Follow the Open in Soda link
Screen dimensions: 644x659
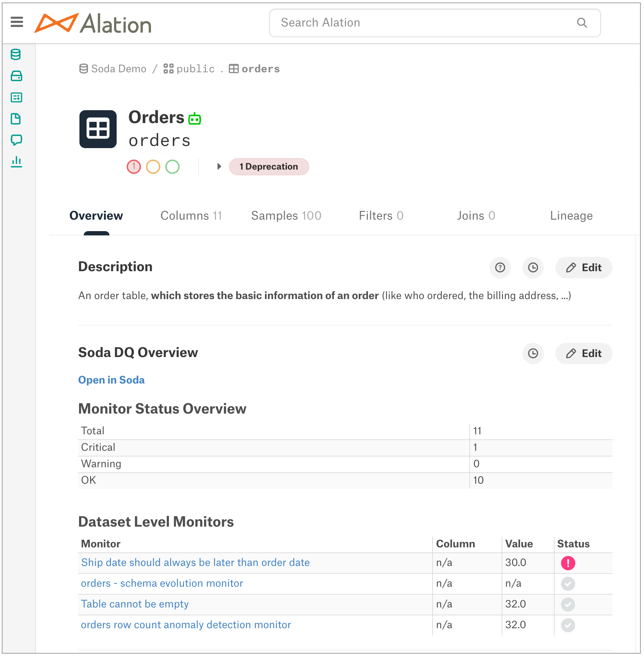point(111,380)
